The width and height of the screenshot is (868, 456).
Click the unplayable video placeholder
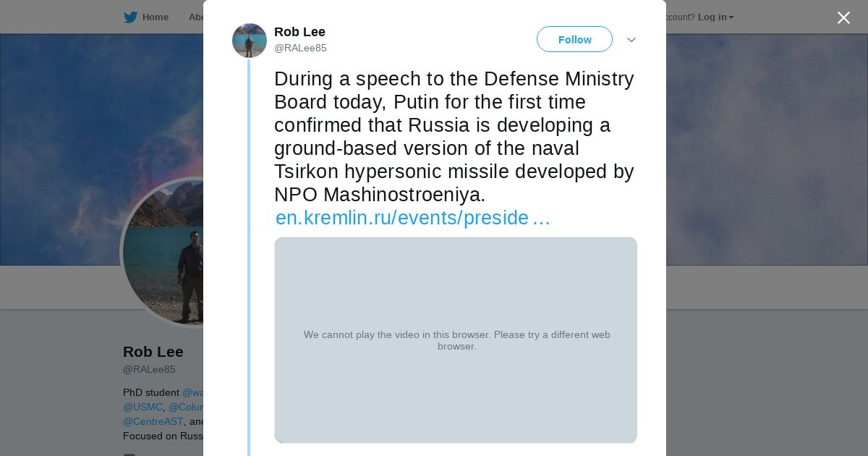click(x=456, y=340)
